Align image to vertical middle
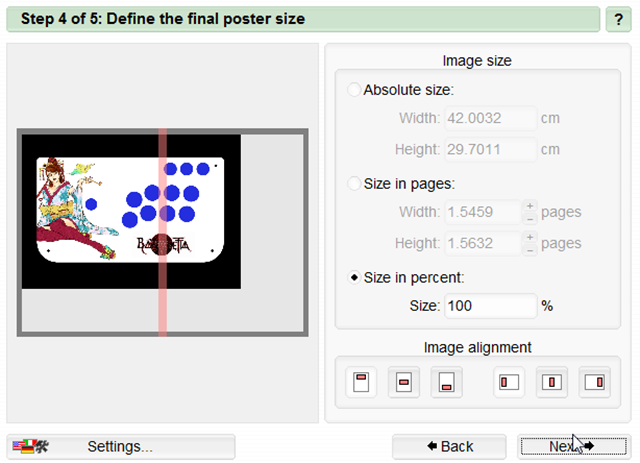Image resolution: width=640 pixels, height=463 pixels. coord(404,382)
